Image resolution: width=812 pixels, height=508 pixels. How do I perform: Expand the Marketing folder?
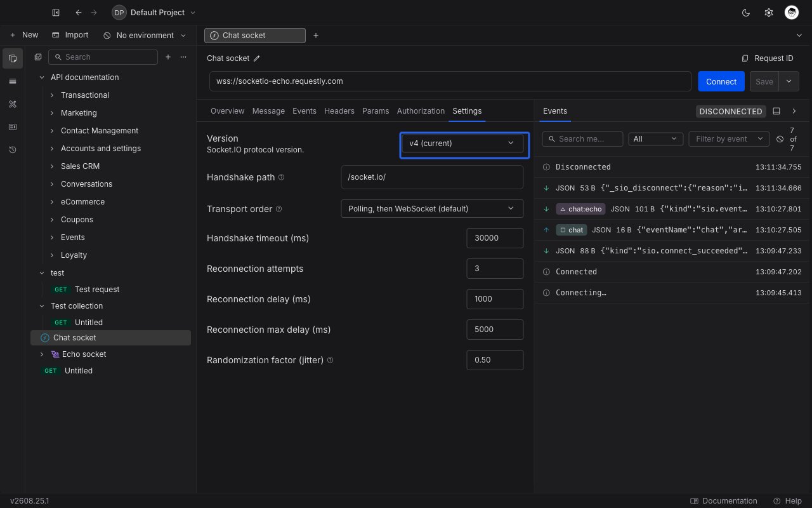tap(52, 113)
